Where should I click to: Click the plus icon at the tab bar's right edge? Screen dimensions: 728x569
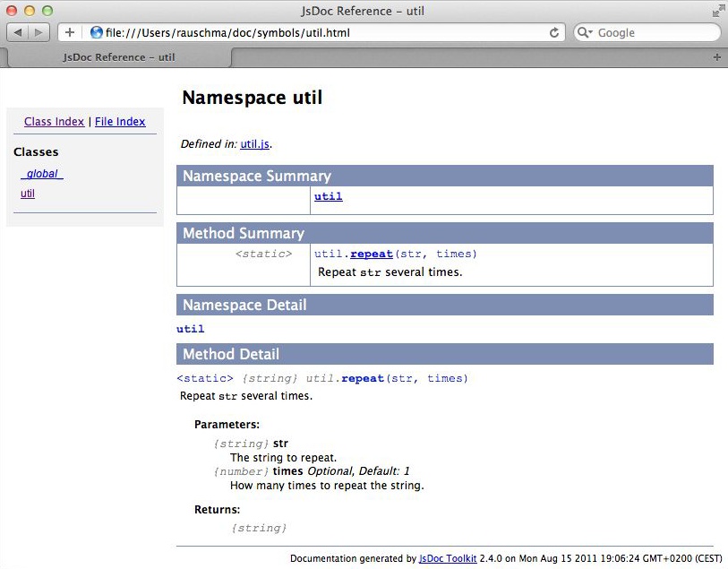(716, 57)
